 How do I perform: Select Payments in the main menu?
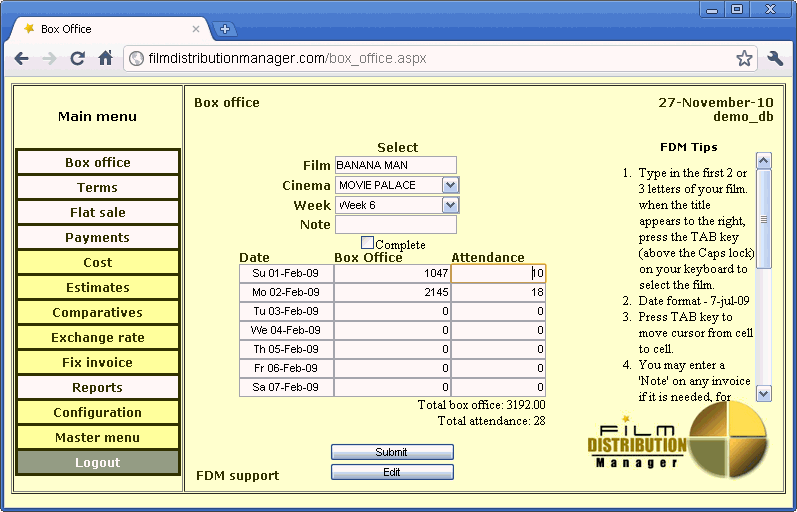tap(97, 238)
